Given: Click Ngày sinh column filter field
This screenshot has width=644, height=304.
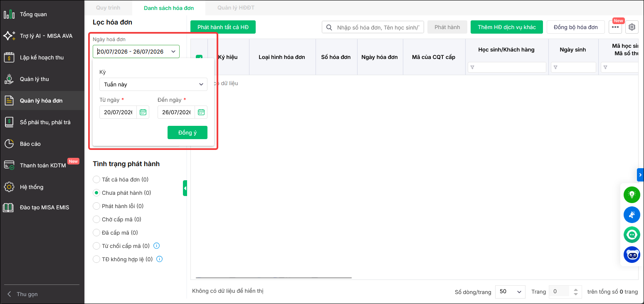Looking at the screenshot, I should point(573,67).
